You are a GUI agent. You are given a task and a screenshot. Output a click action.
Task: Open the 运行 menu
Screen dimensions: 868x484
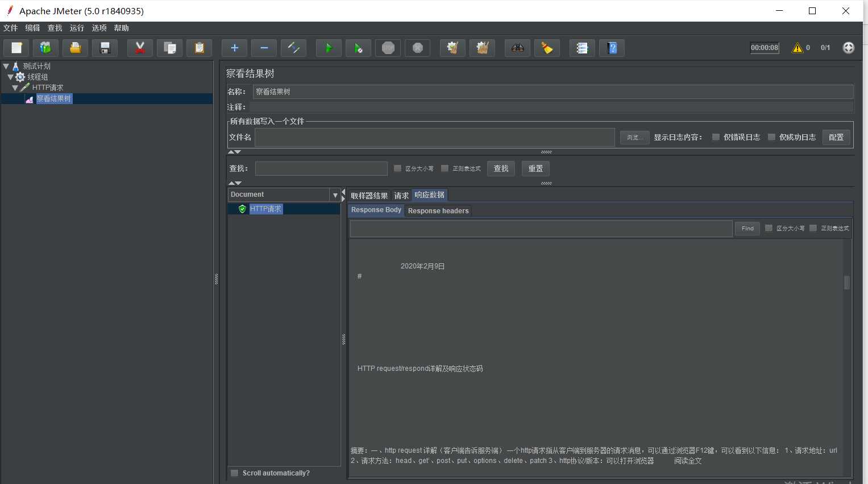pyautogui.click(x=77, y=28)
